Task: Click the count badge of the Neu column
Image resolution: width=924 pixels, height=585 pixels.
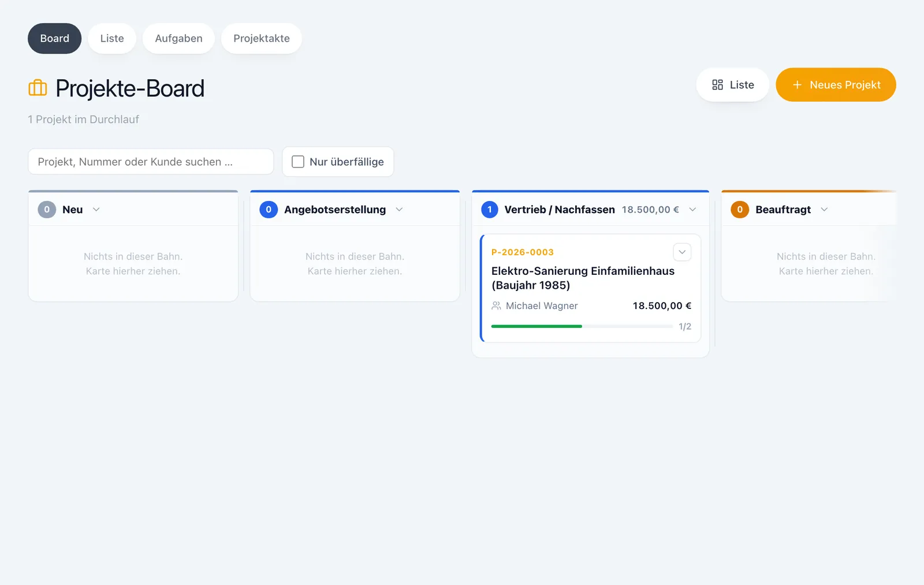Action: pyautogui.click(x=47, y=210)
